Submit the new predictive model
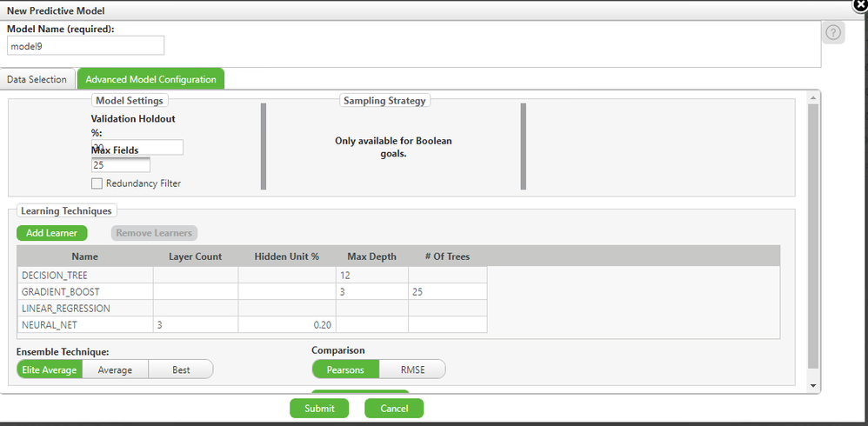 coord(319,409)
